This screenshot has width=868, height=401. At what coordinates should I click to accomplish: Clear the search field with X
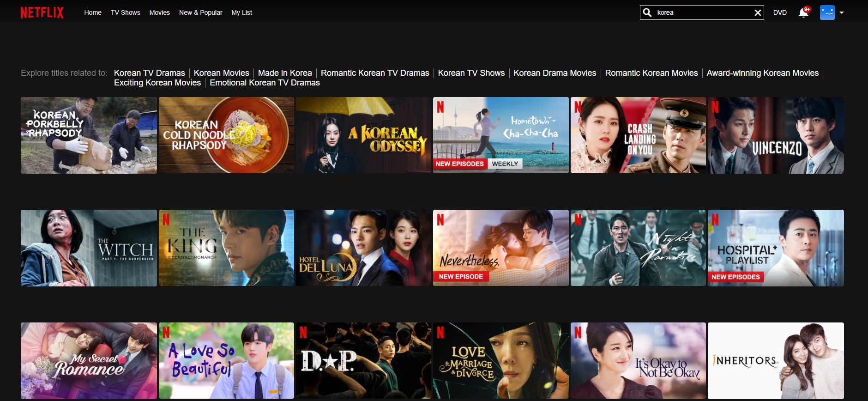coord(757,12)
